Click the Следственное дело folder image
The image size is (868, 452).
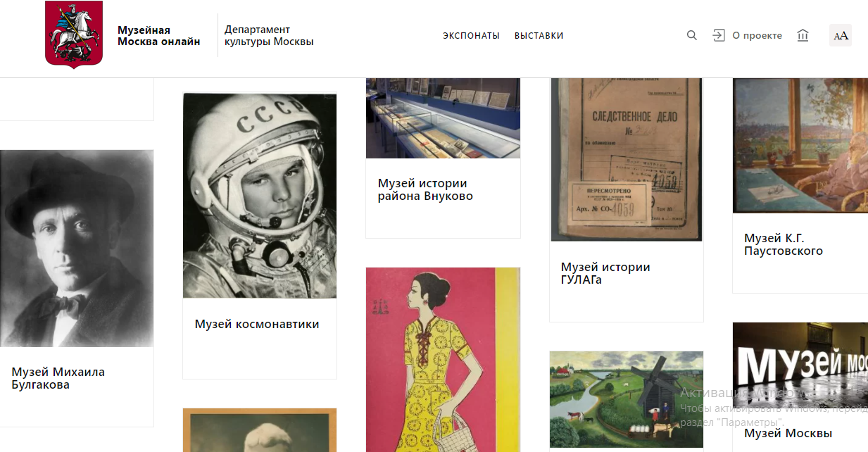coord(627,159)
